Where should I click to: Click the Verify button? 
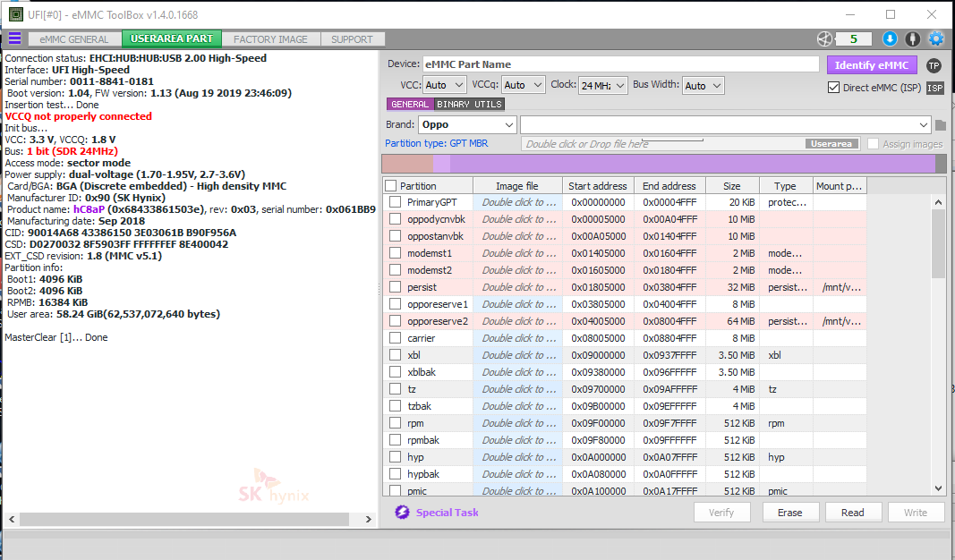coord(721,513)
